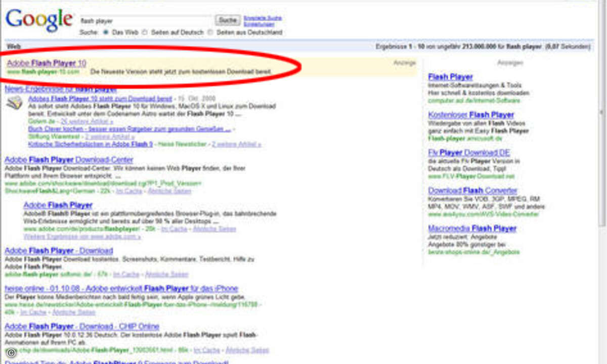
Task: Select the Seiten auf Deutsch radio button
Action: point(145,32)
